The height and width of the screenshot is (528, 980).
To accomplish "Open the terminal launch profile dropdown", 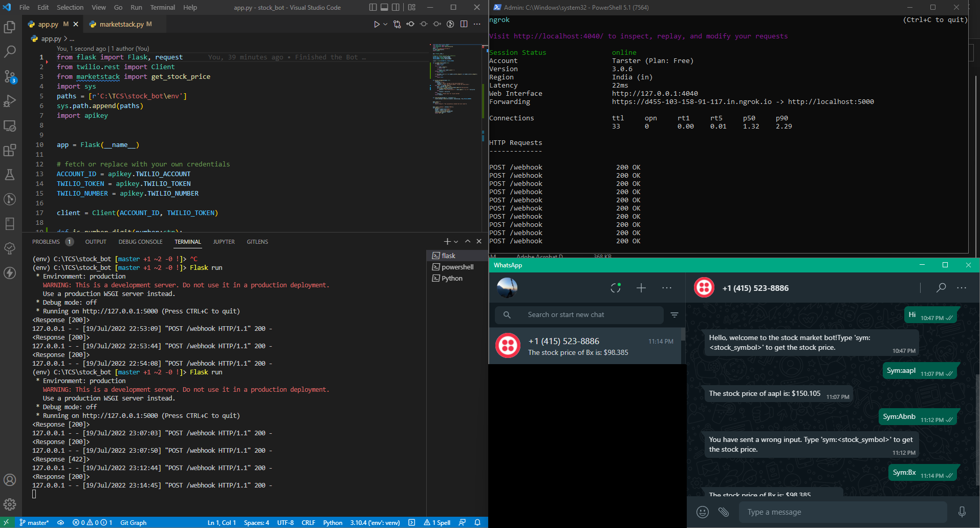I will tap(456, 241).
